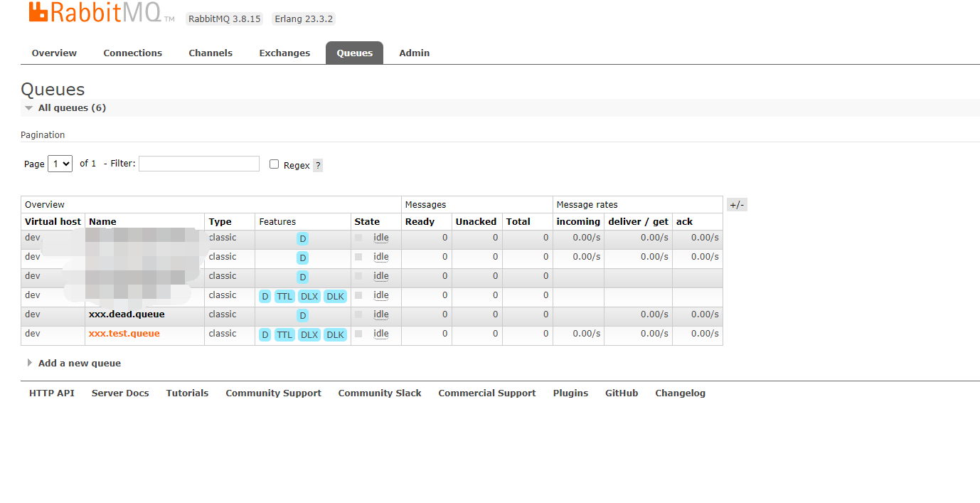Sort by the deliver / get column
980x503 pixels.
pyautogui.click(x=639, y=221)
